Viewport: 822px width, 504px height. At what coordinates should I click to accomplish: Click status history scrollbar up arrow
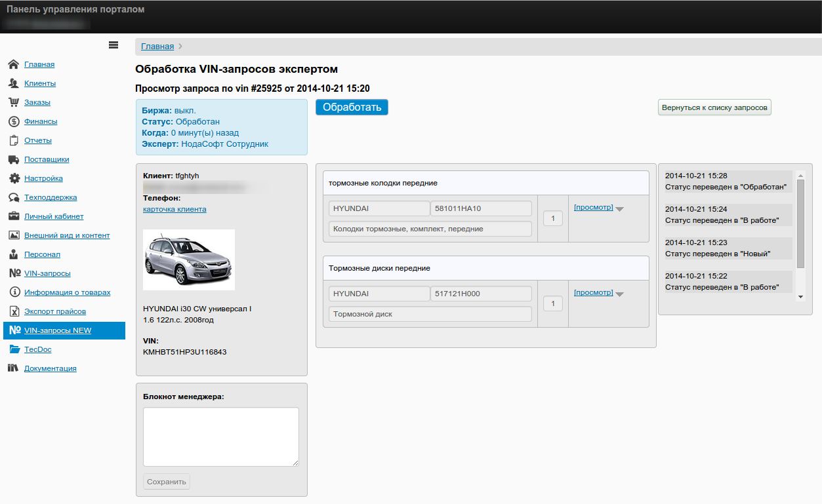pos(800,176)
